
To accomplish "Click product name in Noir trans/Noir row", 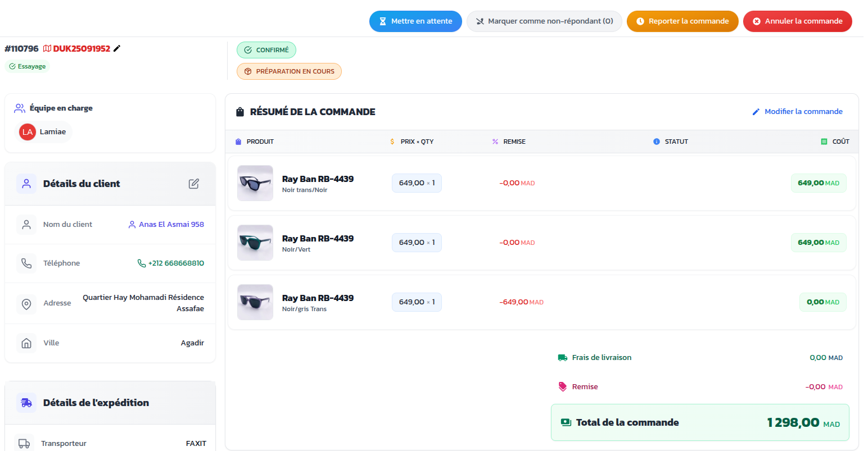I will coord(318,179).
